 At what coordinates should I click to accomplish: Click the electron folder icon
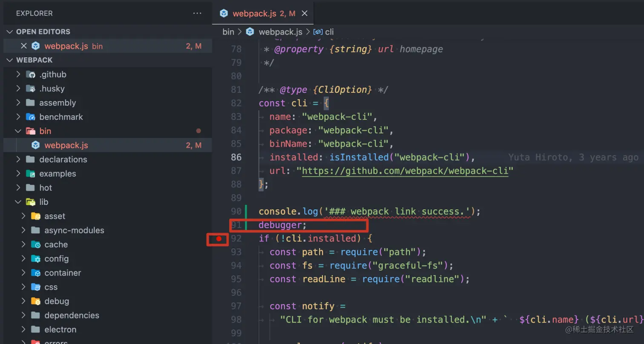(x=36, y=330)
